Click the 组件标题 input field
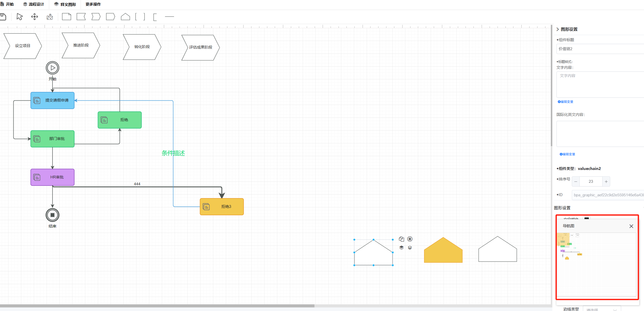 tap(599, 49)
